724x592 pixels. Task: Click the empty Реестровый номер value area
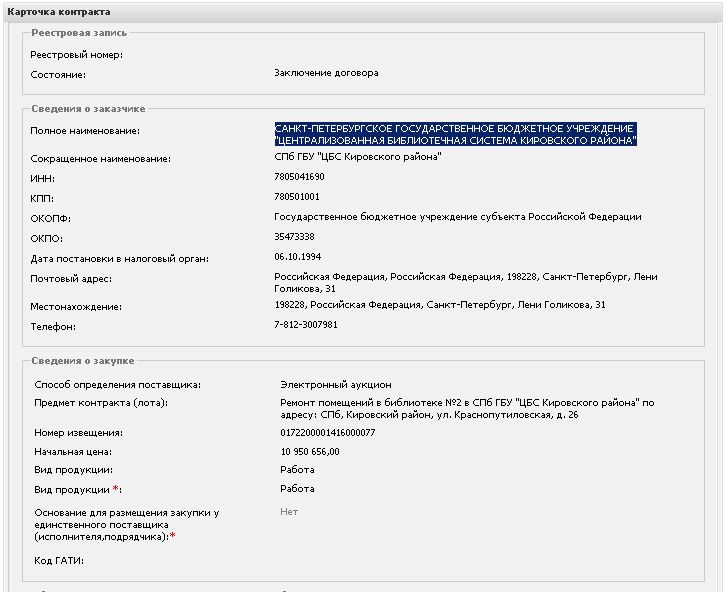[x=462, y=55]
